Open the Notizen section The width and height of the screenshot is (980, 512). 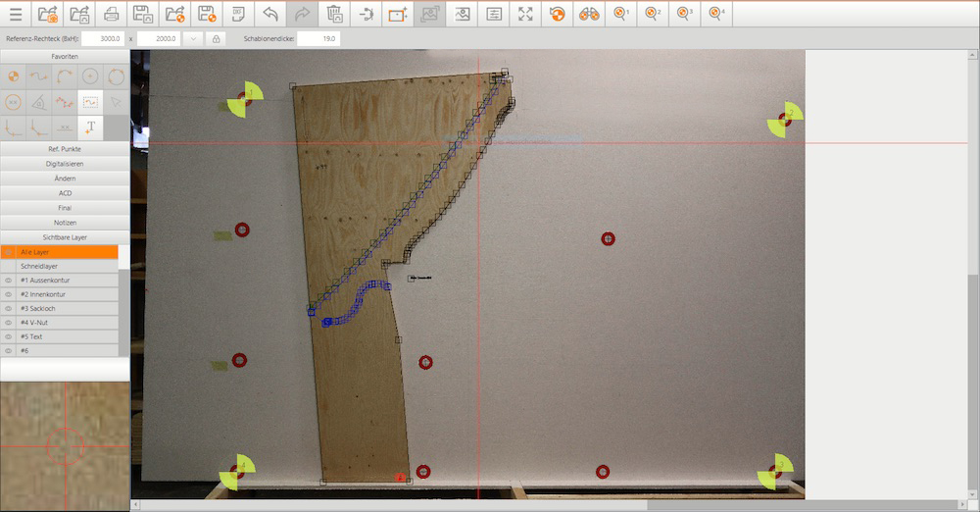point(65,223)
